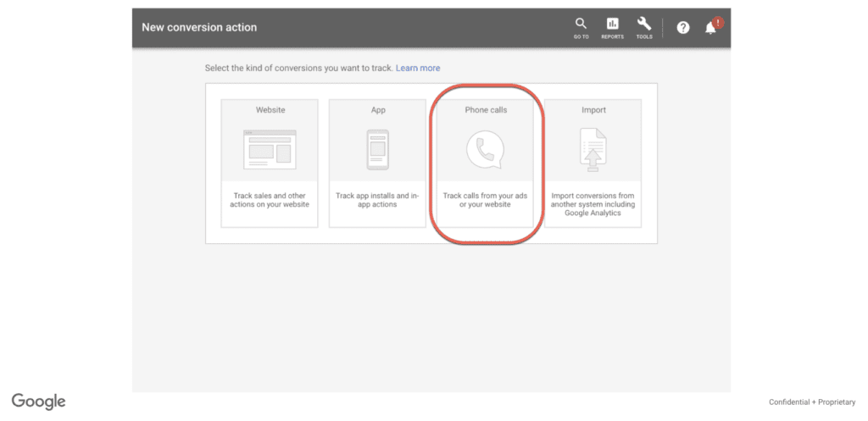Open the notifications bell
Image resolution: width=868 pixels, height=421 pixels.
710,29
